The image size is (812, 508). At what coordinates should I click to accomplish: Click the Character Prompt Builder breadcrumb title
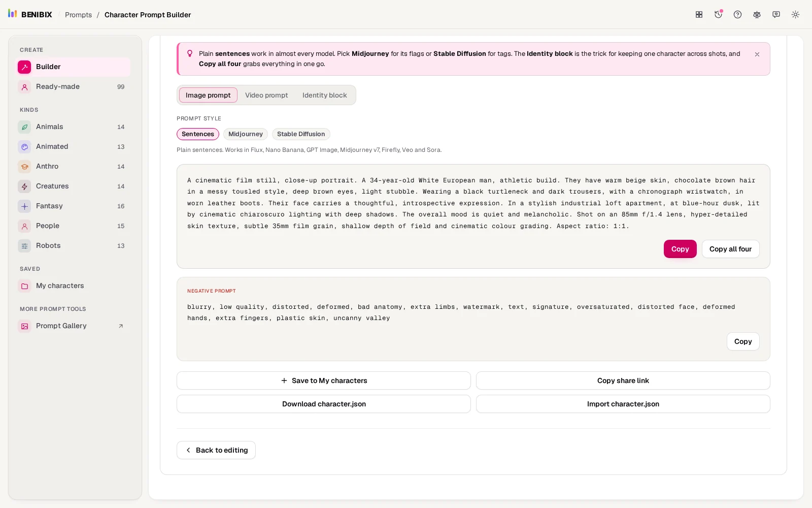[x=148, y=15]
